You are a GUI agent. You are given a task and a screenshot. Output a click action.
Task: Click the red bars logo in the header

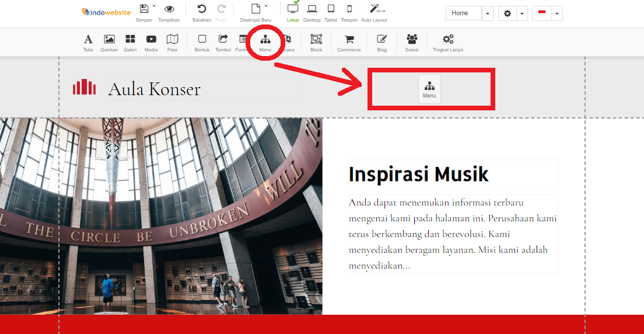tap(84, 87)
